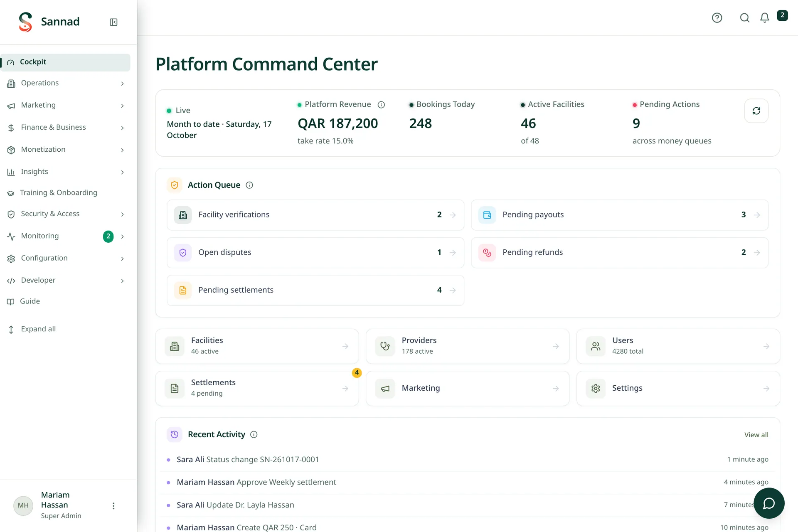Open Configuration in the sidebar
The height and width of the screenshot is (532, 798).
pos(66,258)
